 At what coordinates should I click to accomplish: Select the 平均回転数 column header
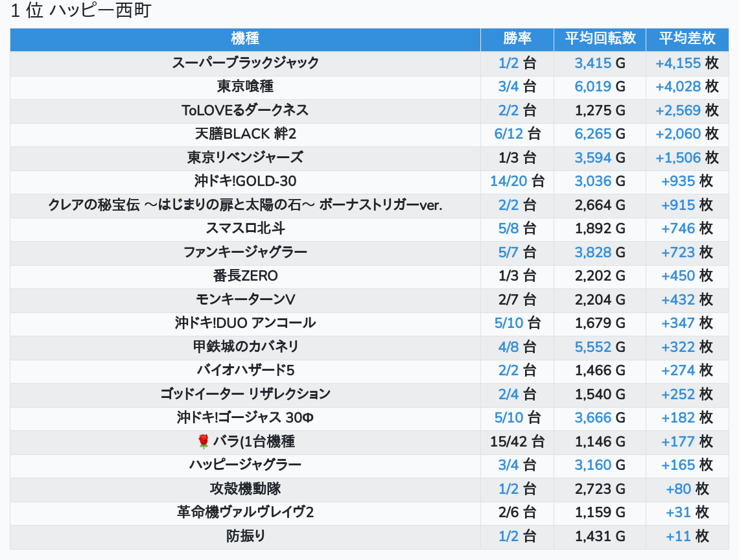point(600,39)
